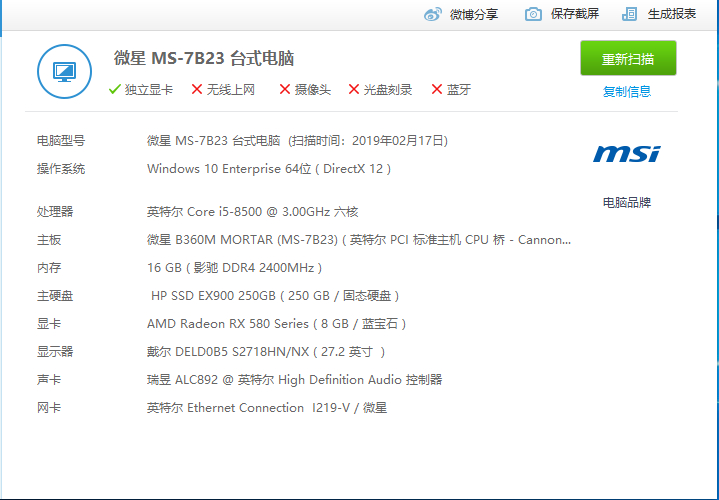Screen dimensions: 719x500
Task: Click the 电脑型号 row label
Action: pos(61,140)
